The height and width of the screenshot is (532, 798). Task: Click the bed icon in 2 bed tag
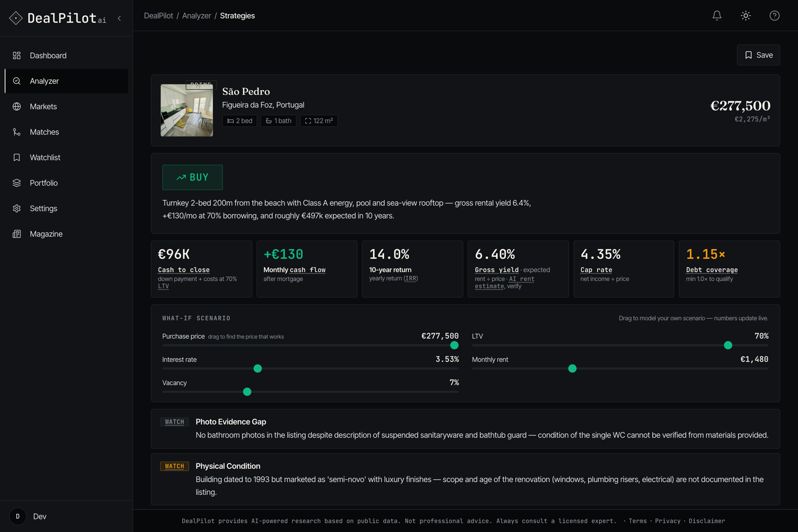(231, 121)
